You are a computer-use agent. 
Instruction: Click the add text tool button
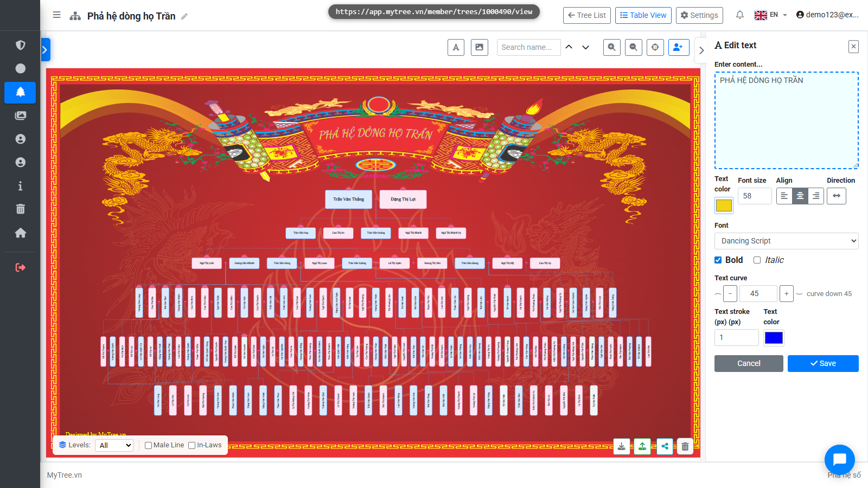coord(456,47)
